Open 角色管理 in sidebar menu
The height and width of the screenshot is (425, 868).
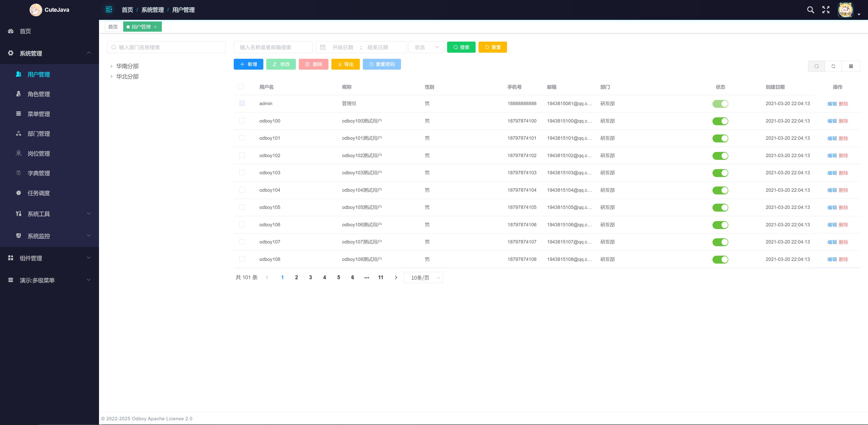[39, 94]
